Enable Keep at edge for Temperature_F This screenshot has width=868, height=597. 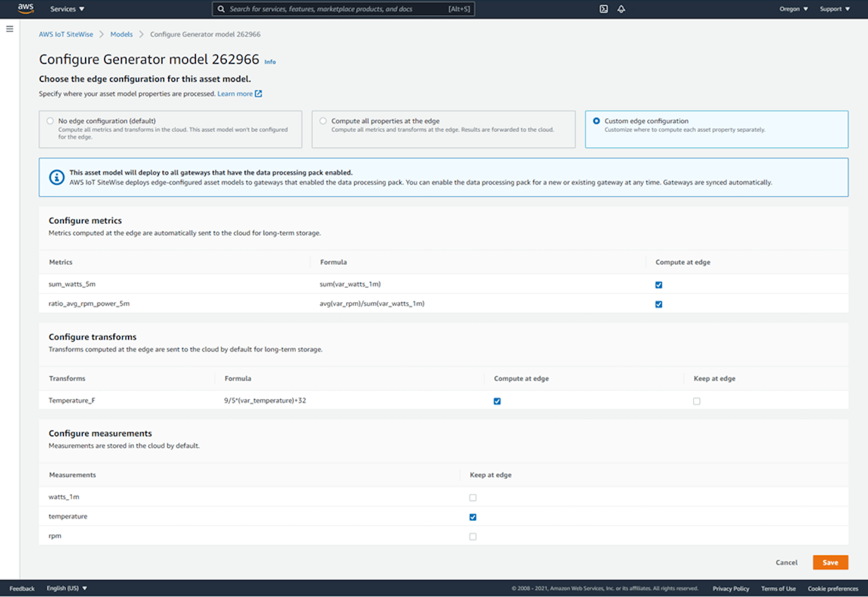point(697,401)
